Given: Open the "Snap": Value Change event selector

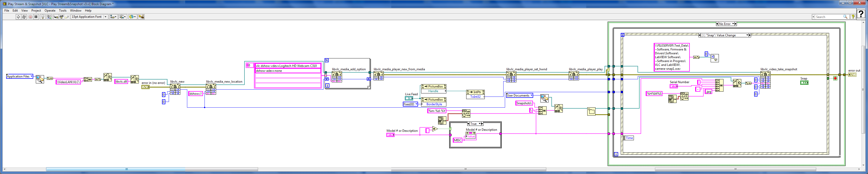Looking at the screenshot, I should [747, 35].
